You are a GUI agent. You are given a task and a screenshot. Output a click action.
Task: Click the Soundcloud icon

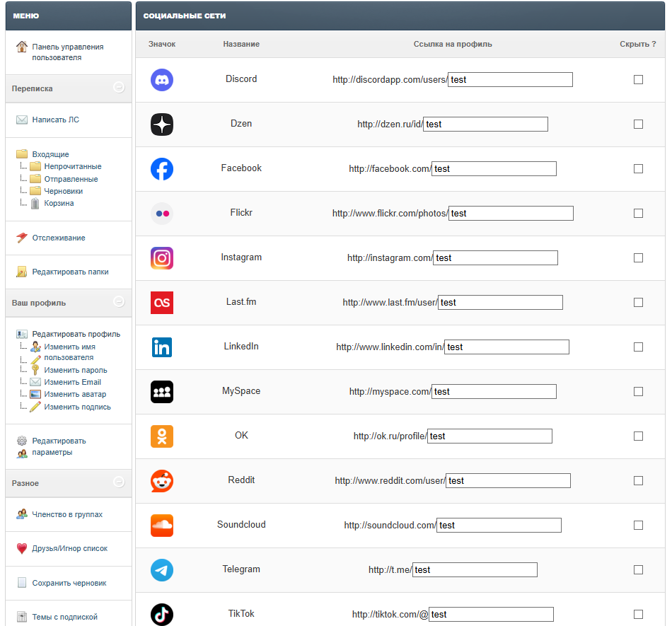pos(162,526)
